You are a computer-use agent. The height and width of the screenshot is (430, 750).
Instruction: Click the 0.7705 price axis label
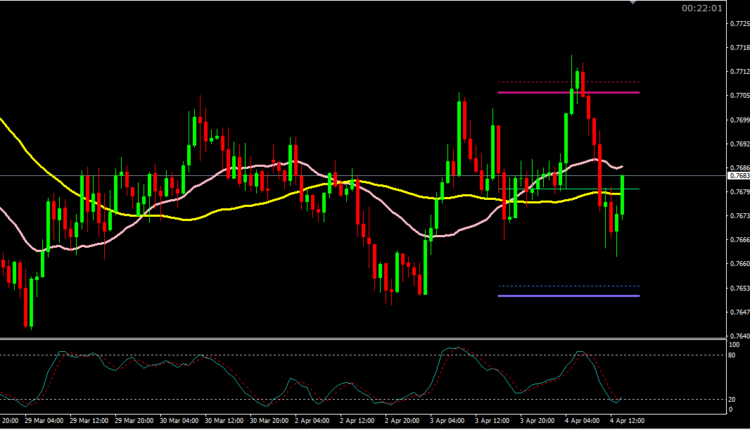tap(736, 96)
